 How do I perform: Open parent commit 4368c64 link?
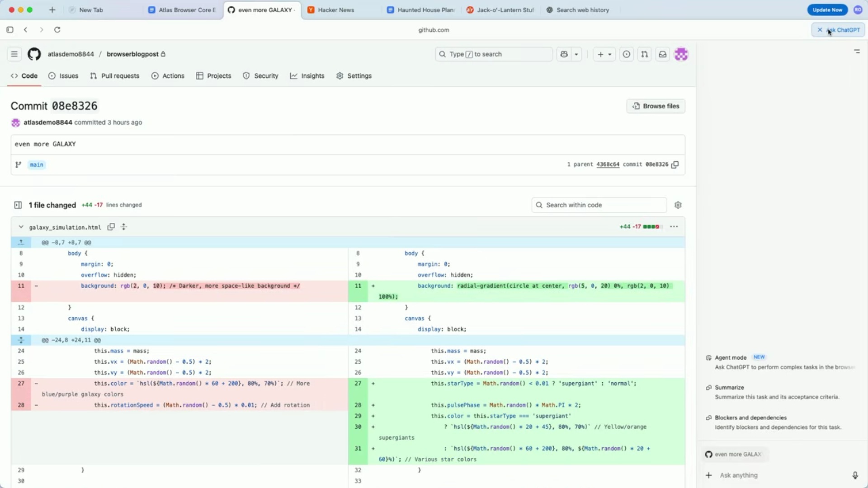click(x=608, y=164)
